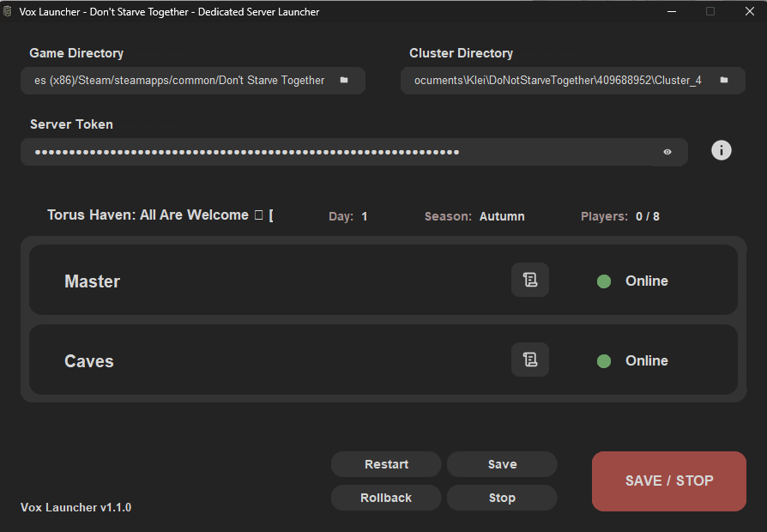Toggle server token visibility eye icon
Viewport: 767px width, 532px height.
click(667, 153)
